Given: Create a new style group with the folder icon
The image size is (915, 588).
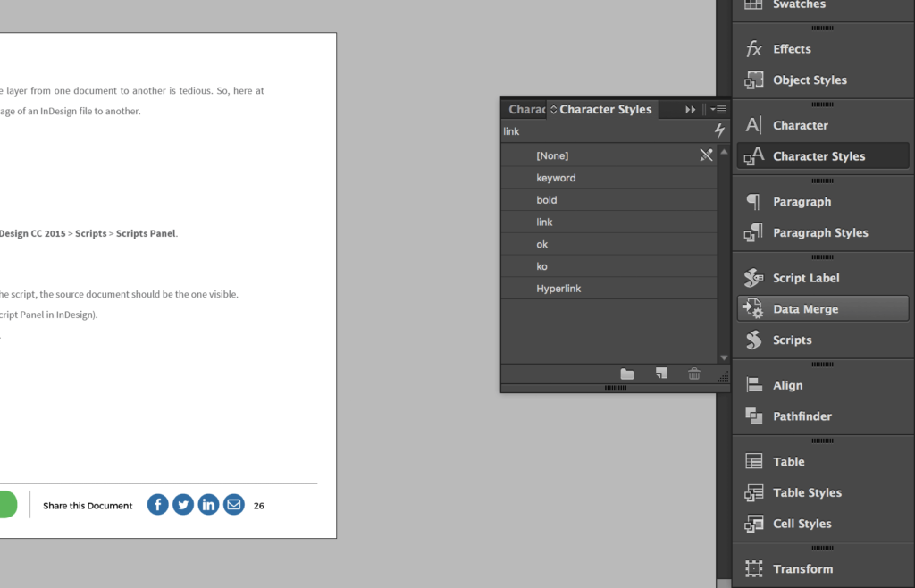Looking at the screenshot, I should 626,374.
